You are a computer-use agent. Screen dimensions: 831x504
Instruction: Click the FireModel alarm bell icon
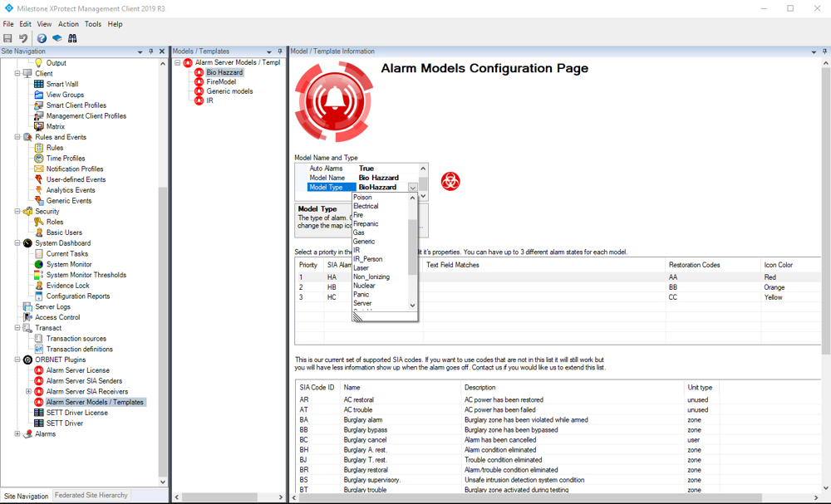click(x=199, y=82)
